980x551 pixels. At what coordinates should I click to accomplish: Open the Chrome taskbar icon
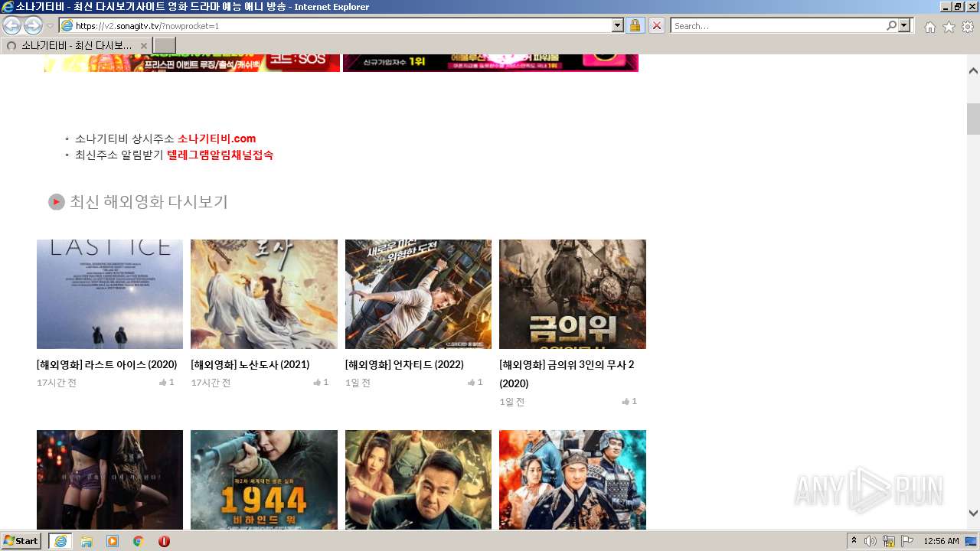(x=139, y=541)
